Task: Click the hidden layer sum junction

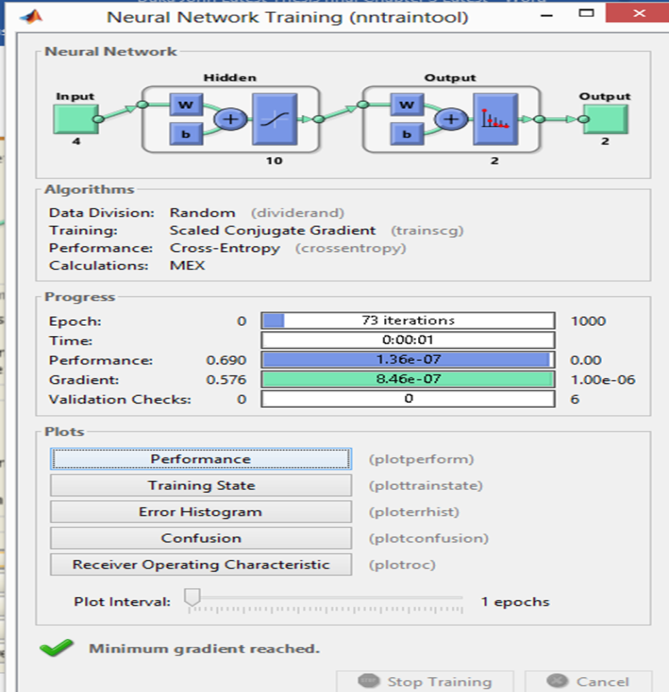Action: click(231, 119)
